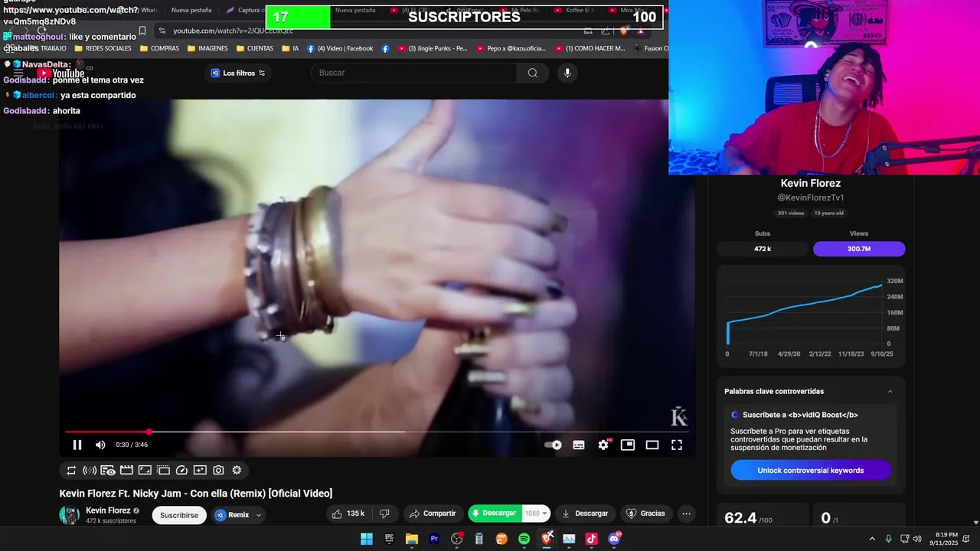The height and width of the screenshot is (551, 980).
Task: Click the Compartir share button
Action: pos(433,514)
